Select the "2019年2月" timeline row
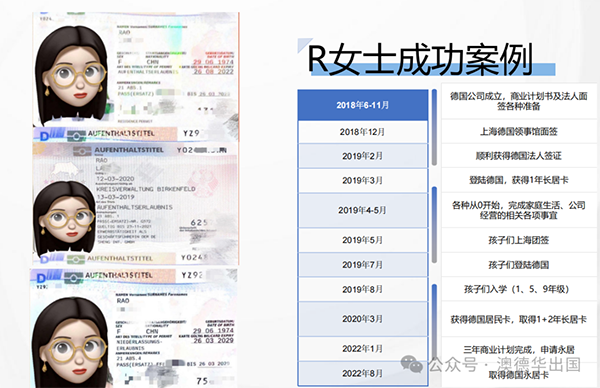Screen dimensions: 600x388 point(363,156)
